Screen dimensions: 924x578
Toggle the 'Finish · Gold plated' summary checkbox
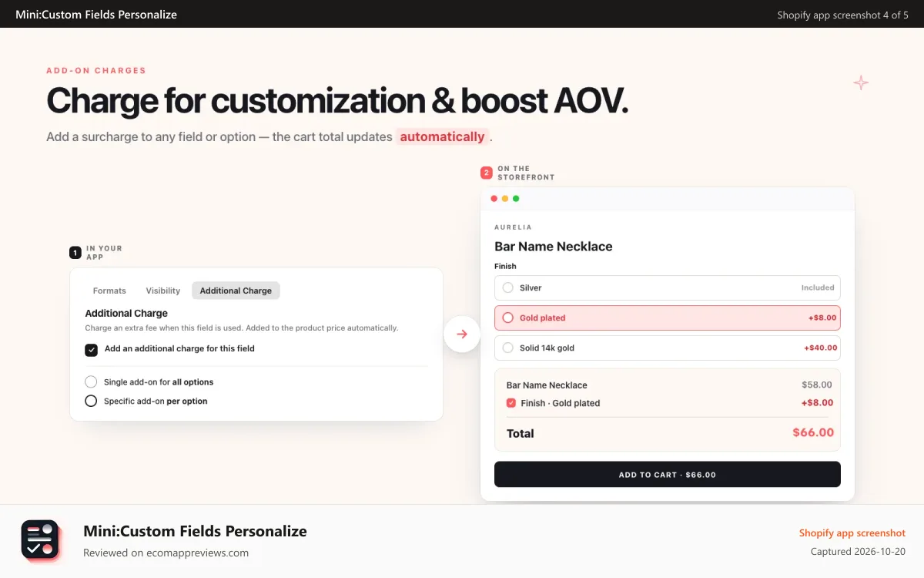511,403
